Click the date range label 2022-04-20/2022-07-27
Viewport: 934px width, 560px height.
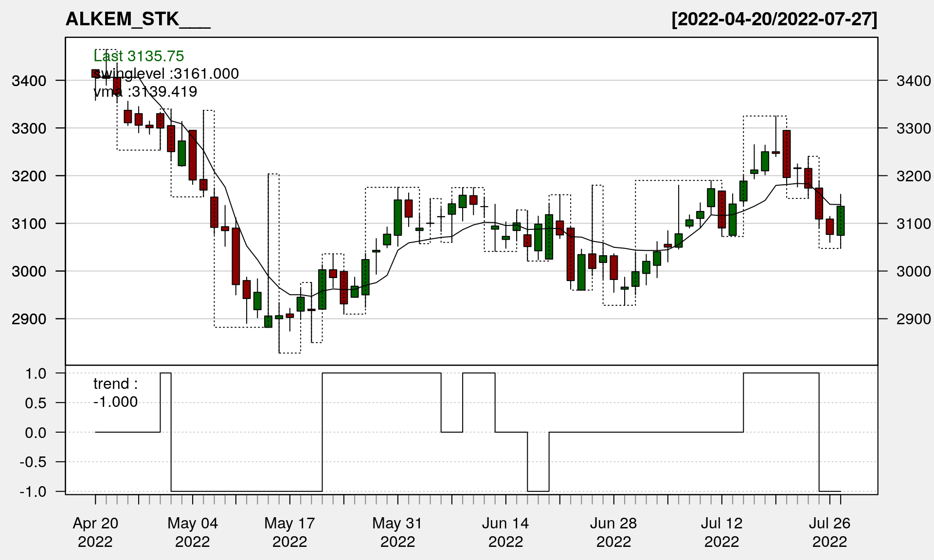pos(774,19)
